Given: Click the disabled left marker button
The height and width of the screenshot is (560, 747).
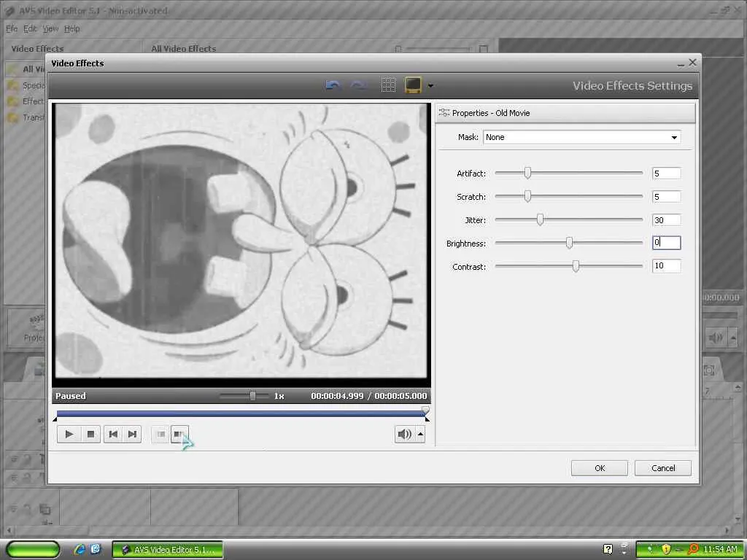Looking at the screenshot, I should pos(160,435).
